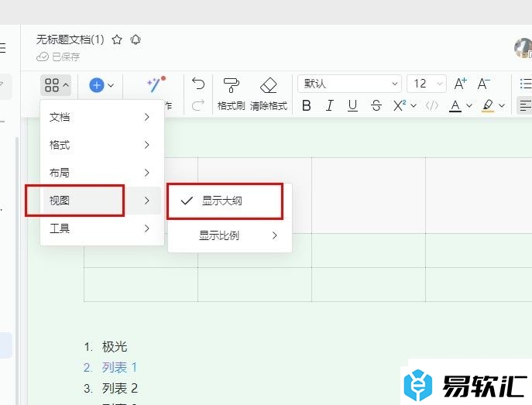Uncheck the 显示大纲 outline option
The image size is (532, 405).
pyautogui.click(x=222, y=201)
